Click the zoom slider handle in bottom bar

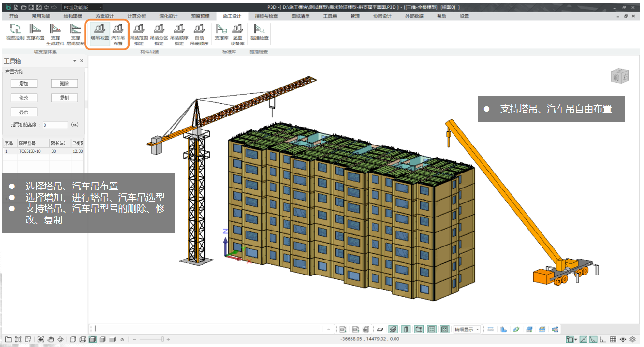point(162,339)
